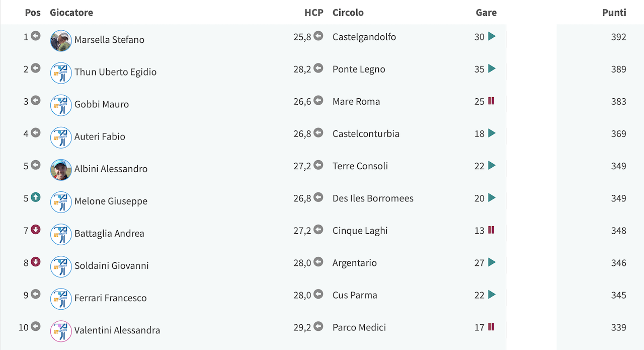Viewport: 644px width, 350px height.
Task: Toggle the pause icon in Gobbi Mauro's row
Action: (492, 101)
